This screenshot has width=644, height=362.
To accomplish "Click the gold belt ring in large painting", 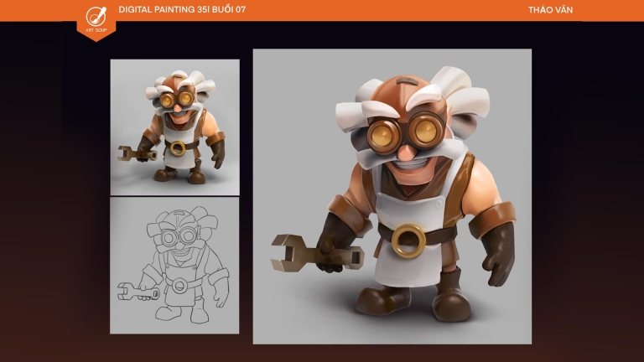I will pos(408,240).
